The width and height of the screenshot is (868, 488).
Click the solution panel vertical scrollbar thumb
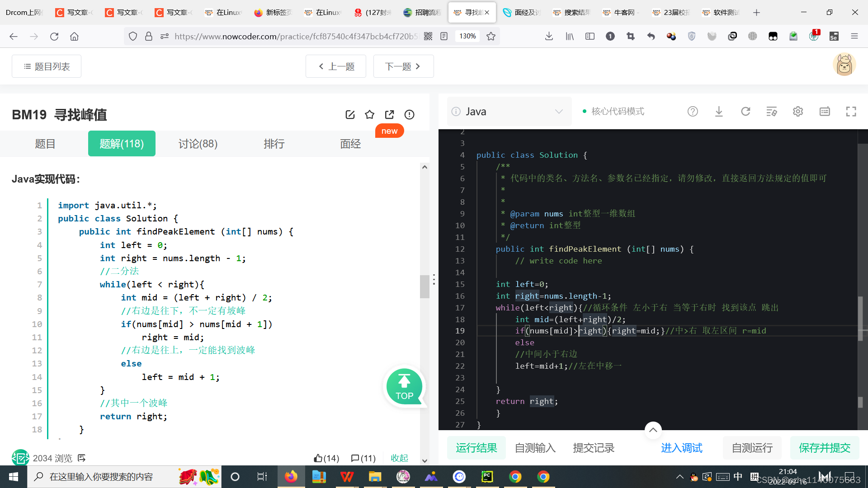pos(425,286)
